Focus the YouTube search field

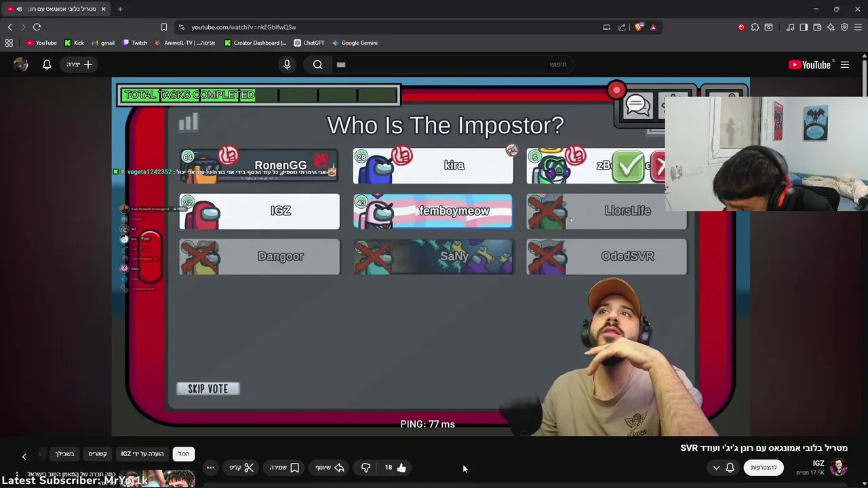(x=452, y=64)
